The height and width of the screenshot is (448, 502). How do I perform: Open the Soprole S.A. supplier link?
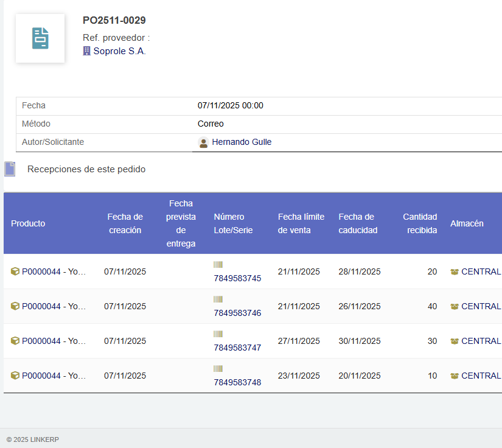119,51
